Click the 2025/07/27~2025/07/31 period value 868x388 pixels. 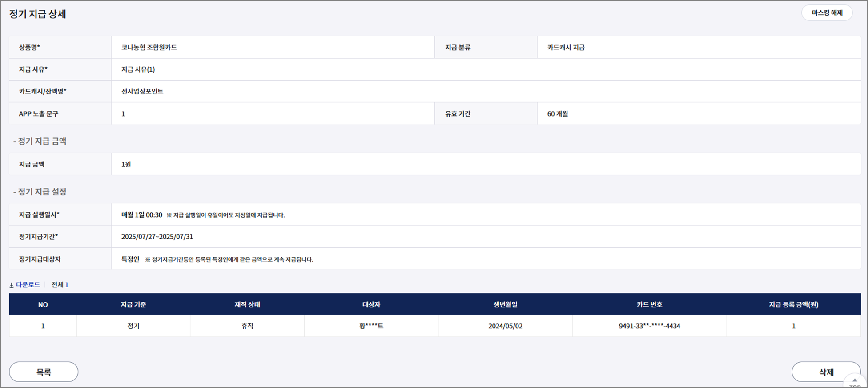coord(157,237)
